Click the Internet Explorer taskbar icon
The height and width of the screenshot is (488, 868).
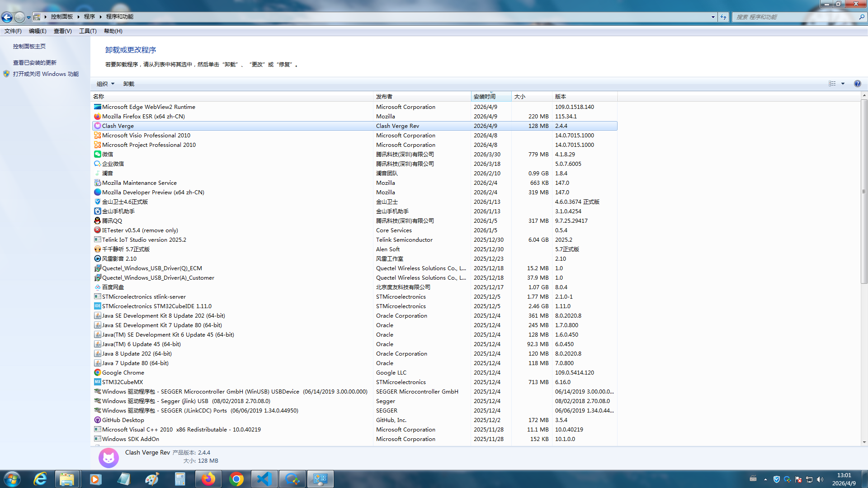(40, 479)
